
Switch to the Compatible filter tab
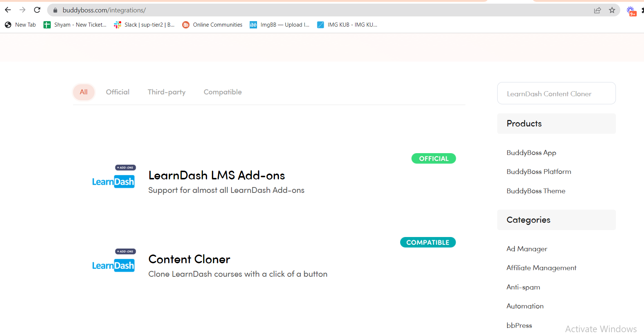coord(223,92)
